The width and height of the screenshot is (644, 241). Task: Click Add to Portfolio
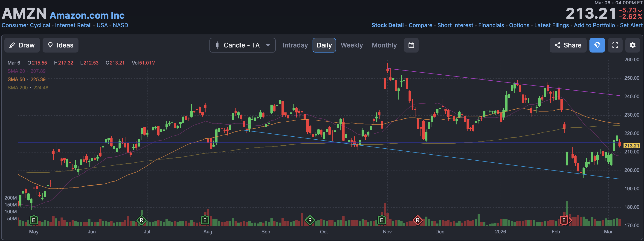coord(594,25)
